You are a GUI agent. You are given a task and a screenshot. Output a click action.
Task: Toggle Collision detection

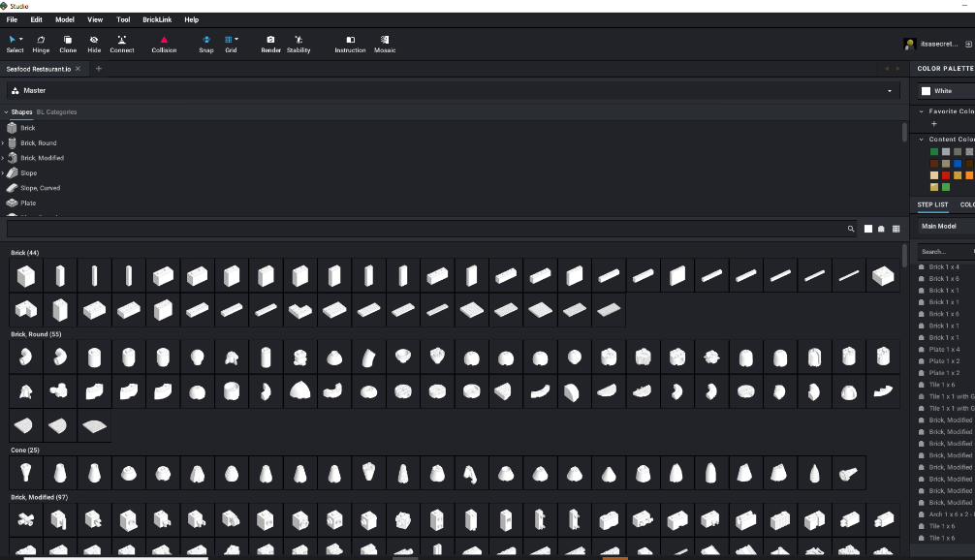tap(164, 44)
